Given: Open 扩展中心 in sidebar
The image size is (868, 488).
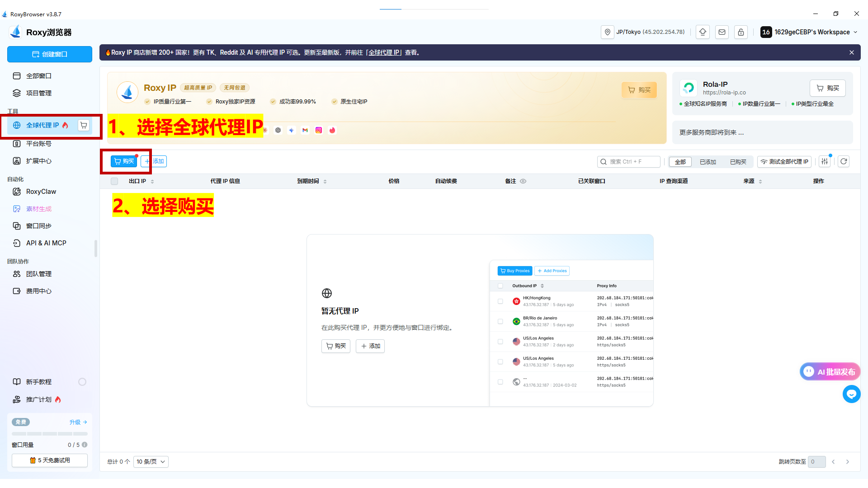Looking at the screenshot, I should 50,161.
